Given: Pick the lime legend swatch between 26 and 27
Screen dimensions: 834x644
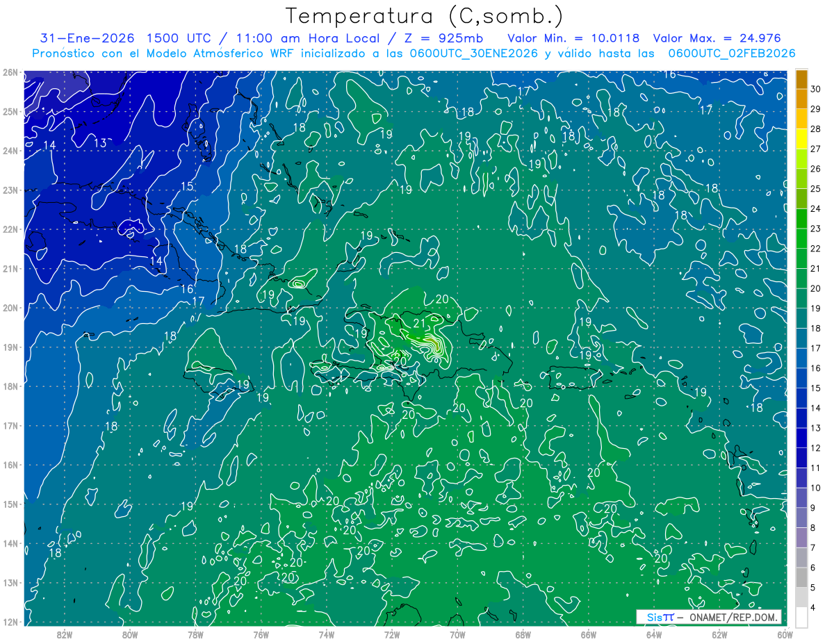Looking at the screenshot, I should (801, 159).
